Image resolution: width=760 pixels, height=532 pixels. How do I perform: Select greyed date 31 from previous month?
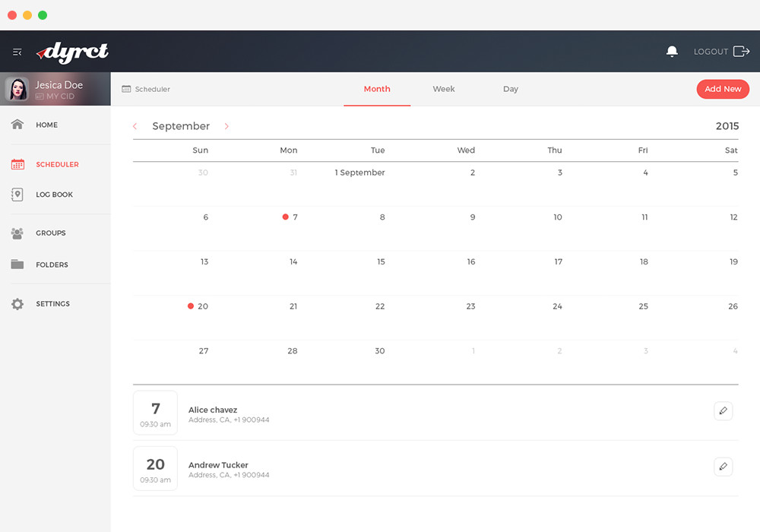coord(293,173)
